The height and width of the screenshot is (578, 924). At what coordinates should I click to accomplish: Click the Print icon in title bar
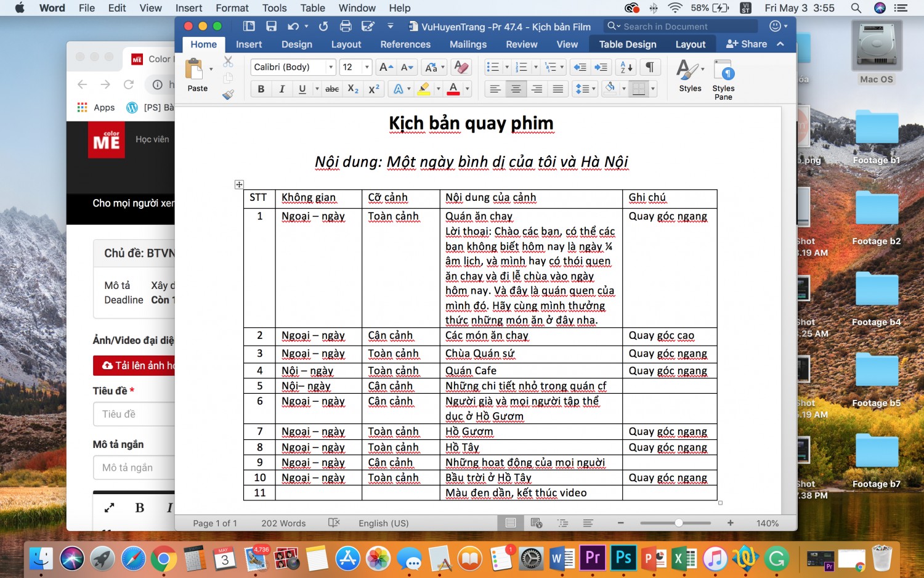click(x=346, y=26)
